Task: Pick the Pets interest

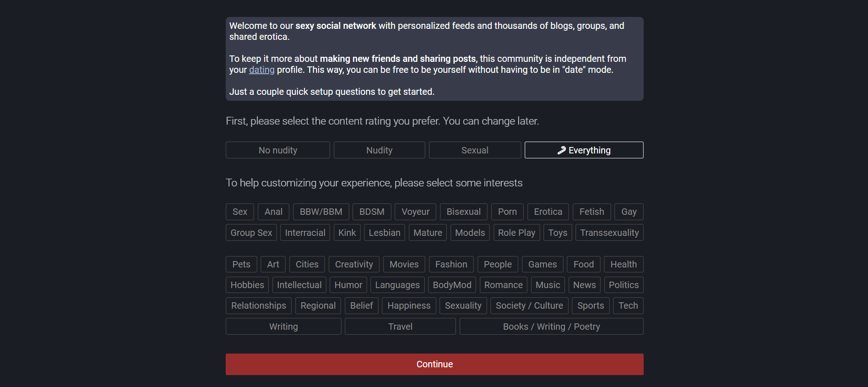Action: point(241,264)
